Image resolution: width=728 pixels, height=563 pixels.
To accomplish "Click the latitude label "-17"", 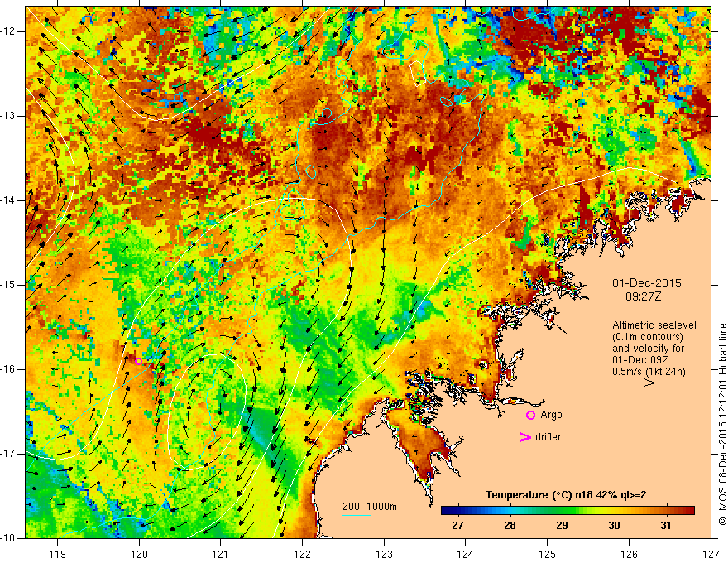I will pos(8,454).
